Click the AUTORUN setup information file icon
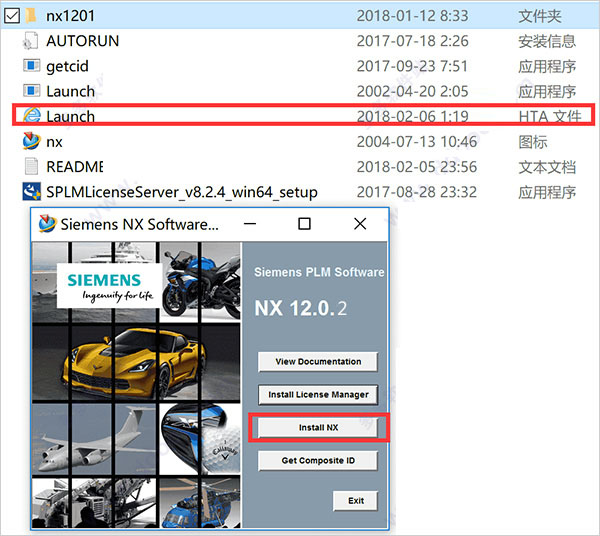600x536 pixels. pos(31,41)
